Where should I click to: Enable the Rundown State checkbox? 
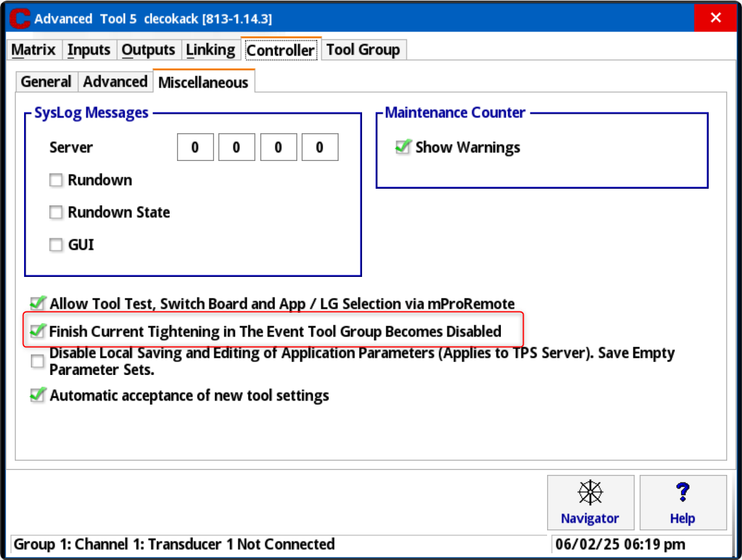tap(56, 212)
